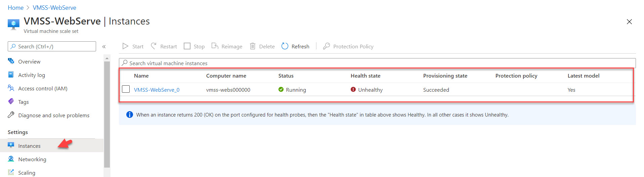Select the VMSS-WebServe_0 row checkbox
This screenshot has width=644, height=177.
coord(126,89)
